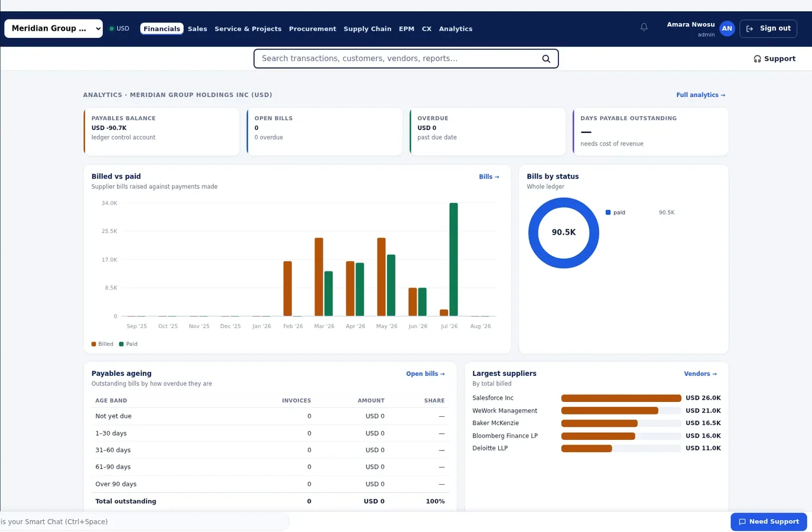
Task: Open the notifications bell
Action: 644,27
